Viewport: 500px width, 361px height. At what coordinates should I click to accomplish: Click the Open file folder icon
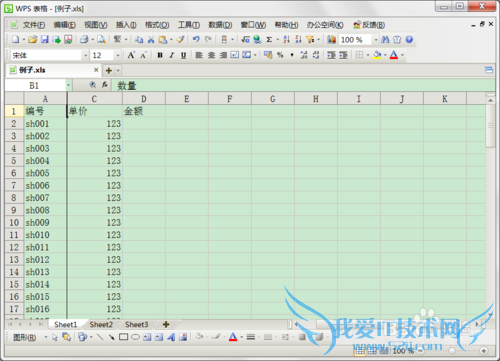[x=33, y=39]
